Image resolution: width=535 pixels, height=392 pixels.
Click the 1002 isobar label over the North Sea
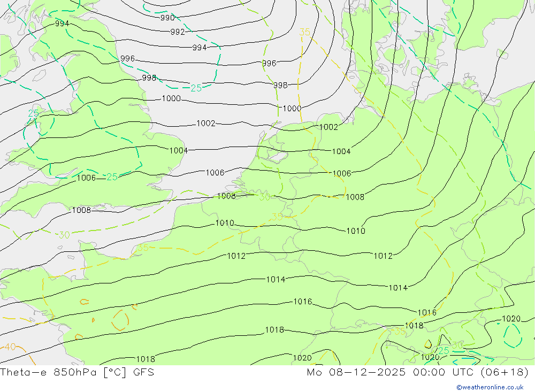(206, 123)
